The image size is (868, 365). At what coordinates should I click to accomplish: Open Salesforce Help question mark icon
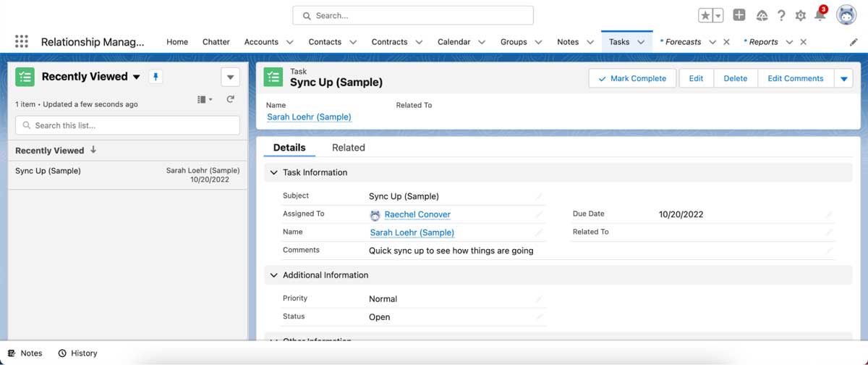(x=781, y=16)
